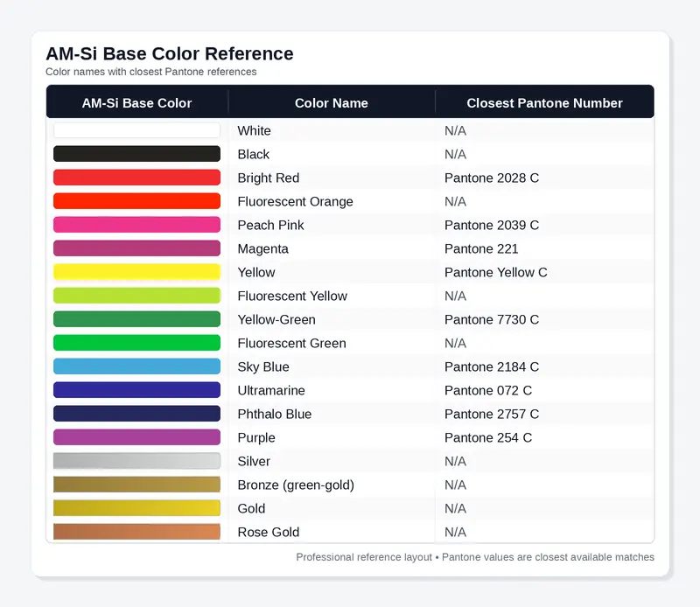Click the 'Silver' name cell
700x607 pixels.
pos(254,462)
